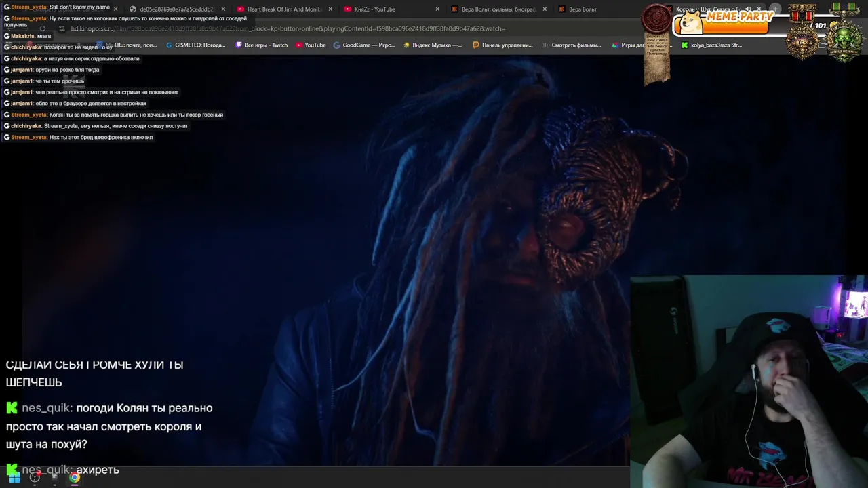
Task: Open the Панель управлени... bookmark
Action: pos(502,45)
